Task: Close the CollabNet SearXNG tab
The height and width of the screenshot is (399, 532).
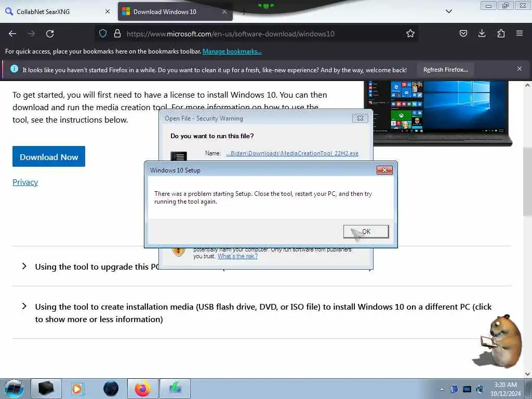Action: (108, 11)
